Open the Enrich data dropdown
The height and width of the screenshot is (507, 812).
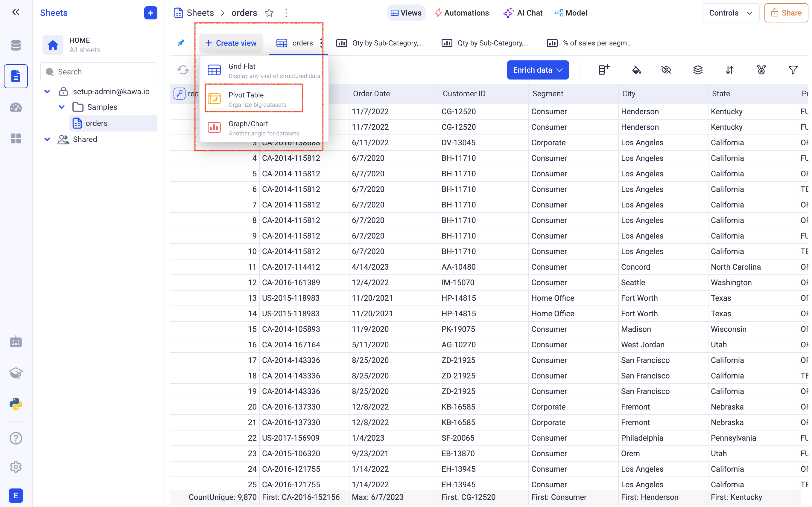538,70
